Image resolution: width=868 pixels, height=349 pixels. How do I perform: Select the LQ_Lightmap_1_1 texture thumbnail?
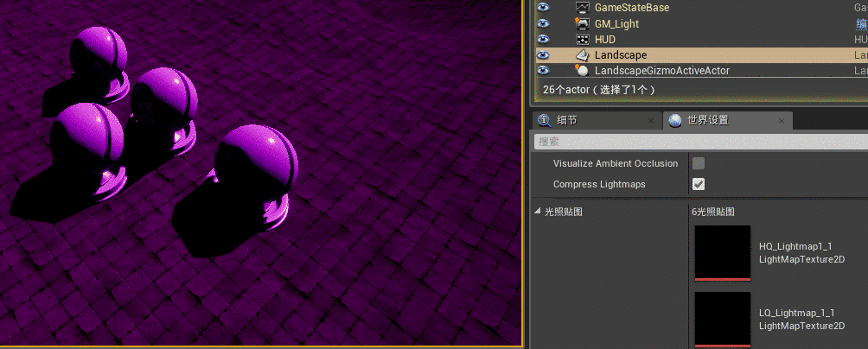click(723, 319)
